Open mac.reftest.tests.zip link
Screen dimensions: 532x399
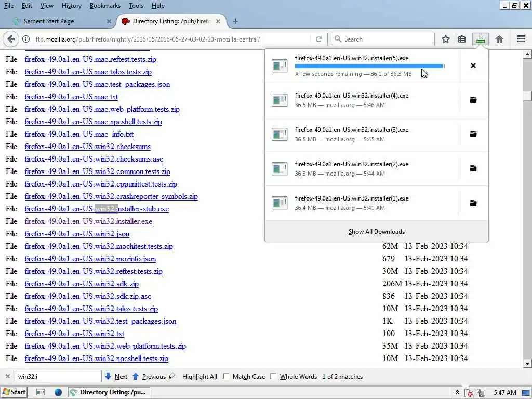pyautogui.click(x=90, y=59)
